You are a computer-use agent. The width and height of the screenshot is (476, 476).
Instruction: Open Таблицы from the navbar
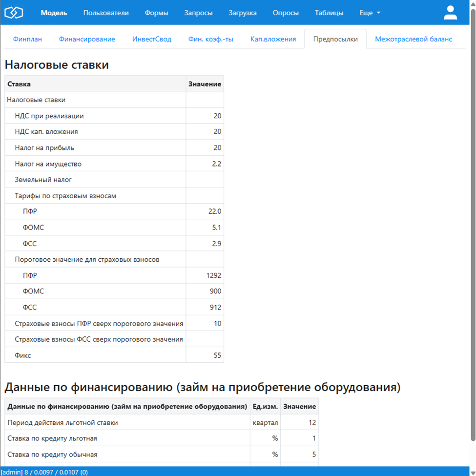(329, 13)
